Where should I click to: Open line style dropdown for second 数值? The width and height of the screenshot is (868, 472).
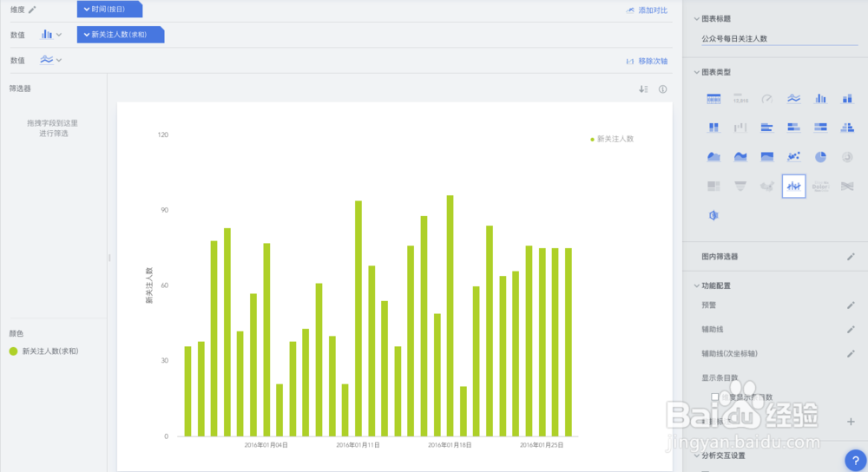[x=51, y=60]
